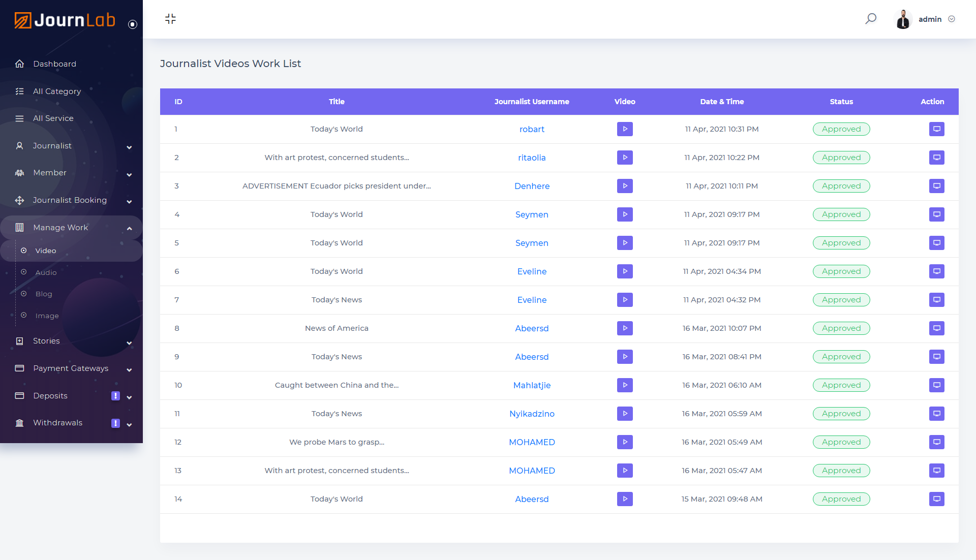Open the Dashboard menu item
The height and width of the screenshot is (560, 976).
[54, 64]
